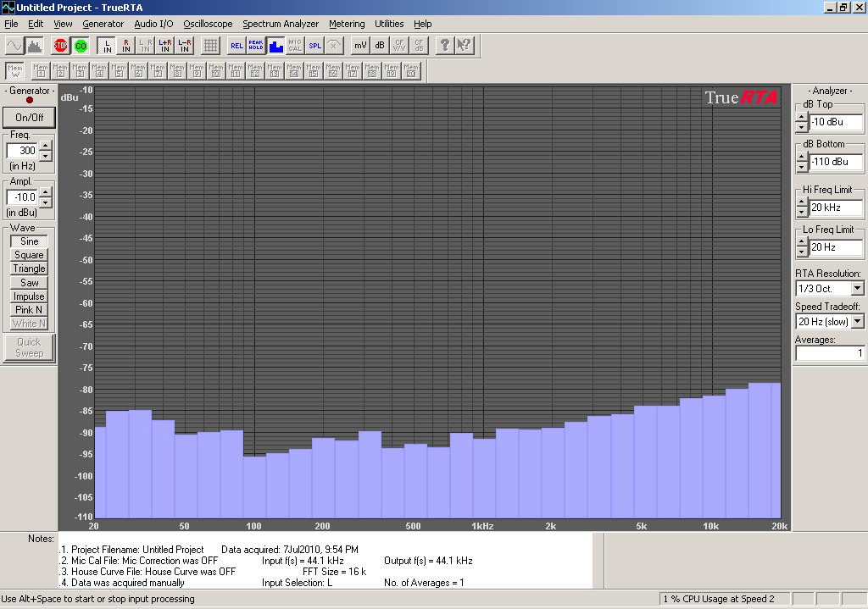Select the Square waveform

pyautogui.click(x=29, y=255)
